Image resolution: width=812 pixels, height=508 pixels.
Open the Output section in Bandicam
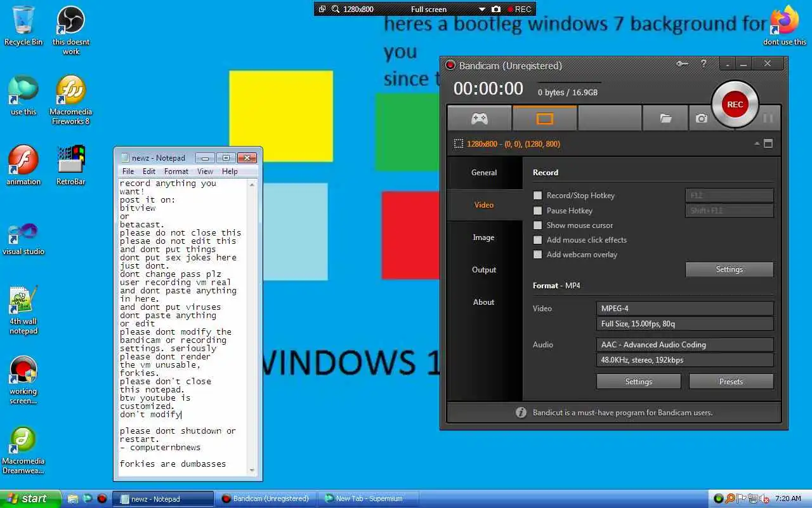(x=484, y=270)
